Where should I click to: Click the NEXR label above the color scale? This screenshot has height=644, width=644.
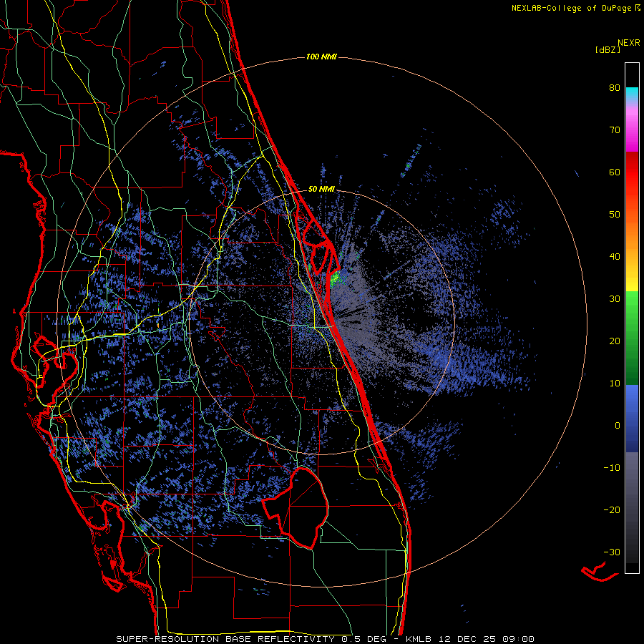tap(629, 43)
